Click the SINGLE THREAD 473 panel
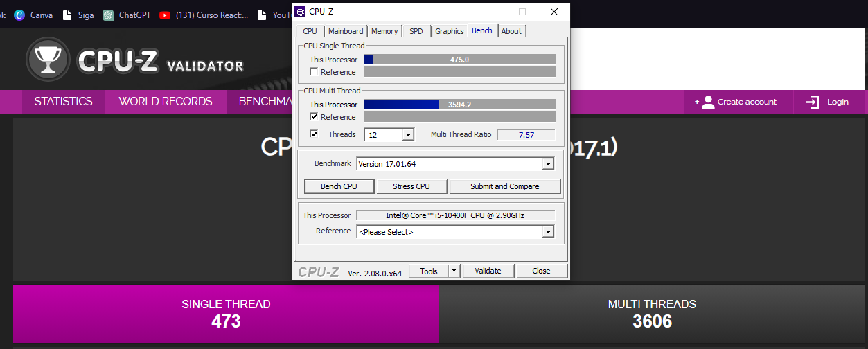Viewport: 868px width, 349px height. 226,314
